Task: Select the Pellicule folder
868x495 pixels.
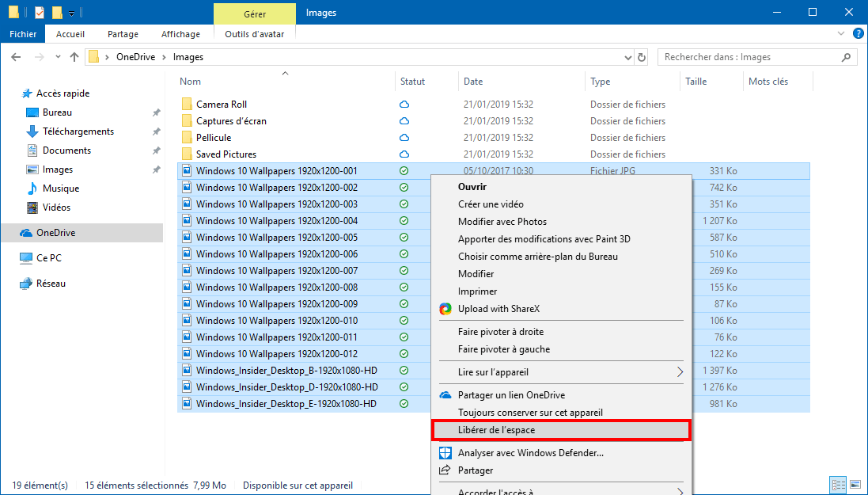Action: (x=214, y=138)
